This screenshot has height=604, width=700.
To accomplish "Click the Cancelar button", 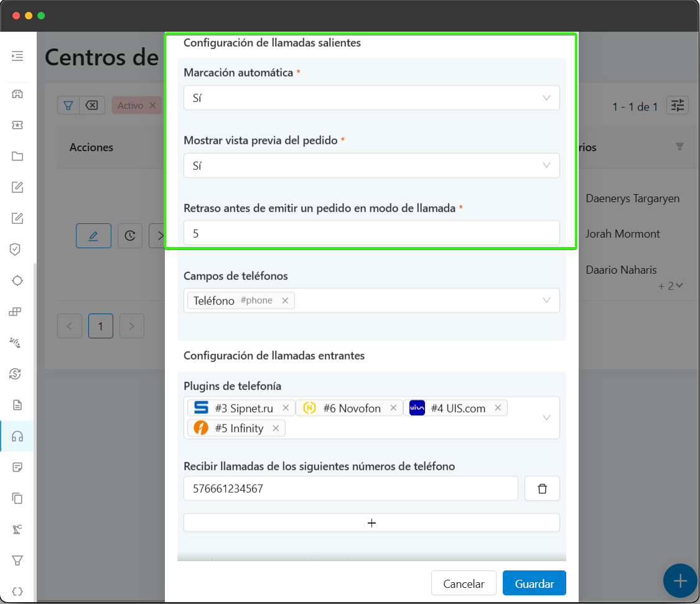I will pyautogui.click(x=464, y=583).
